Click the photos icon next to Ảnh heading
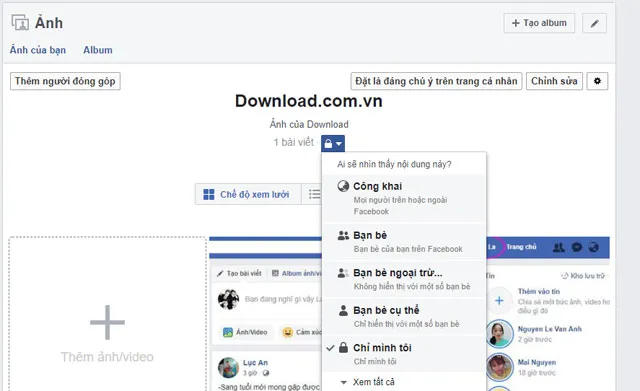 click(20, 23)
